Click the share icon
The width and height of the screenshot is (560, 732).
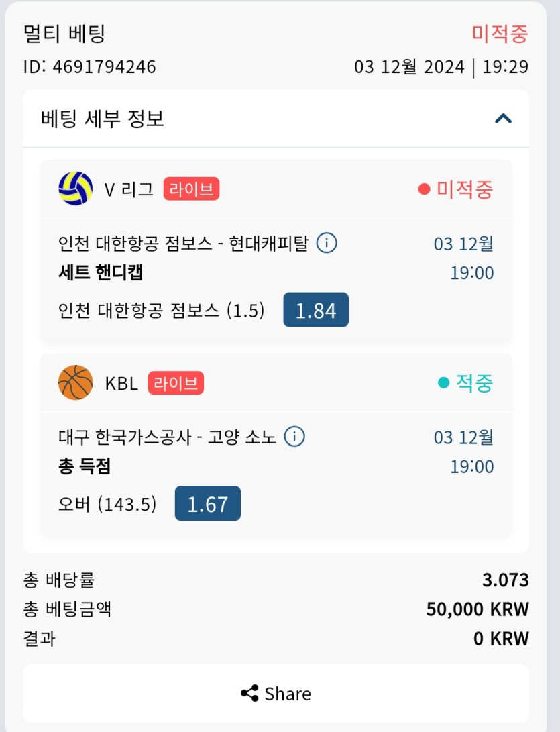pos(249,693)
